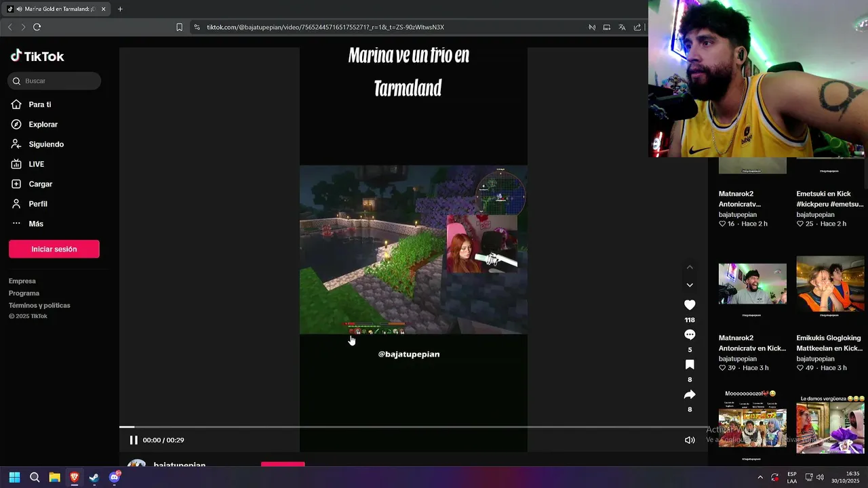Reload the page

(x=37, y=27)
